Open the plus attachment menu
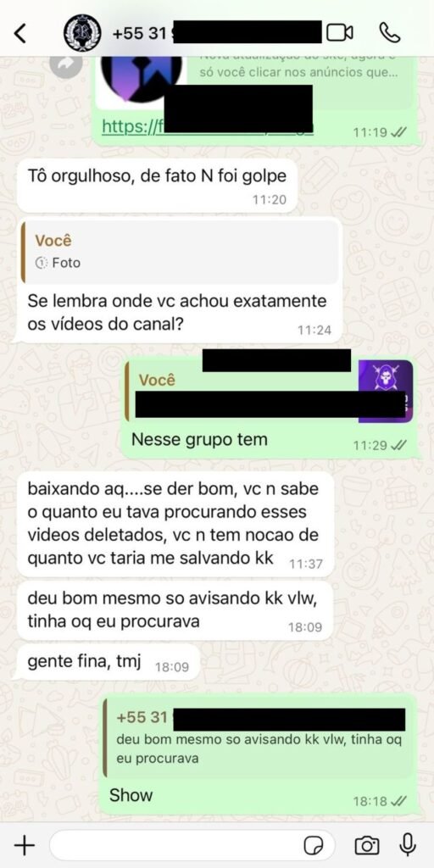Viewport: 434px width, 868px height. coord(24,845)
